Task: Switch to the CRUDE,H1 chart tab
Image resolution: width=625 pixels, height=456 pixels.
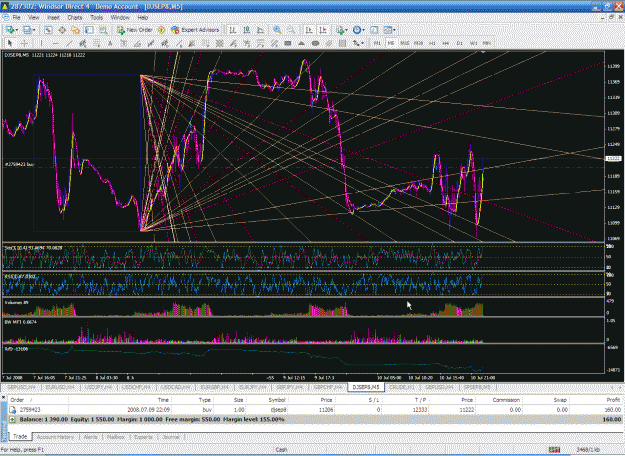Action: point(402,387)
